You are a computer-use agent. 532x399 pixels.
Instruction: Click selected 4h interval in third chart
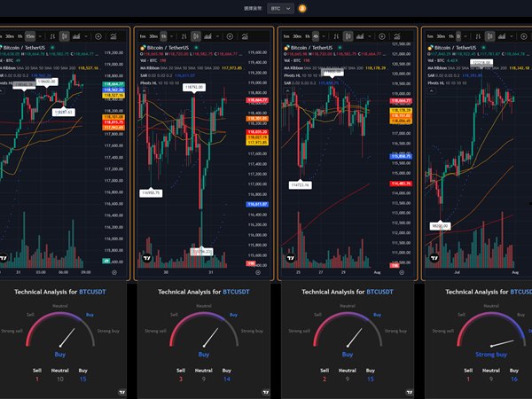tap(316, 36)
